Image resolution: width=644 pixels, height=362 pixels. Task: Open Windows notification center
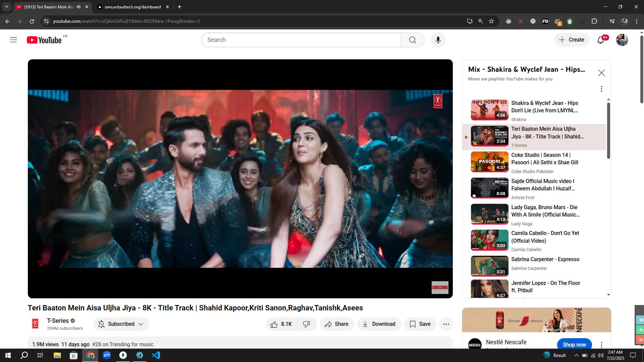tap(633, 355)
